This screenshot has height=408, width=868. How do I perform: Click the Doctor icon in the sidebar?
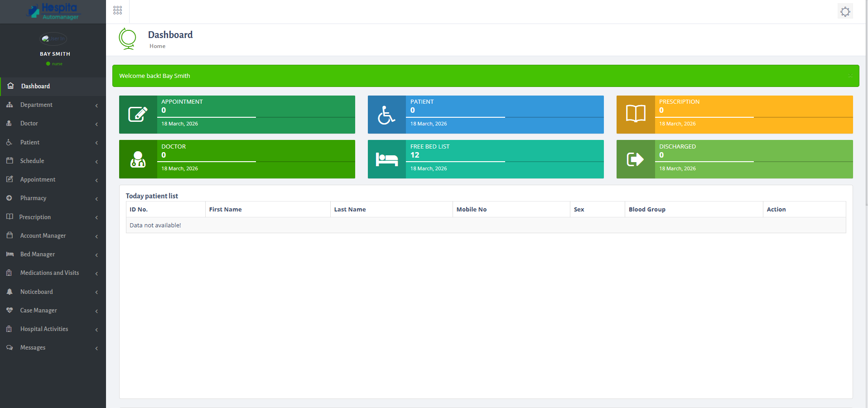[10, 124]
